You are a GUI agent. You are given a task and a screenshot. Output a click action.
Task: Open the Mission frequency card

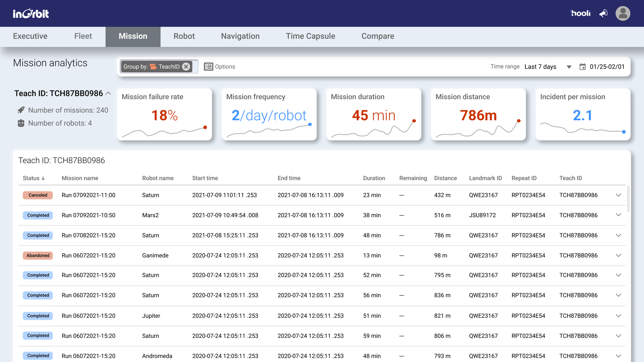[269, 114]
